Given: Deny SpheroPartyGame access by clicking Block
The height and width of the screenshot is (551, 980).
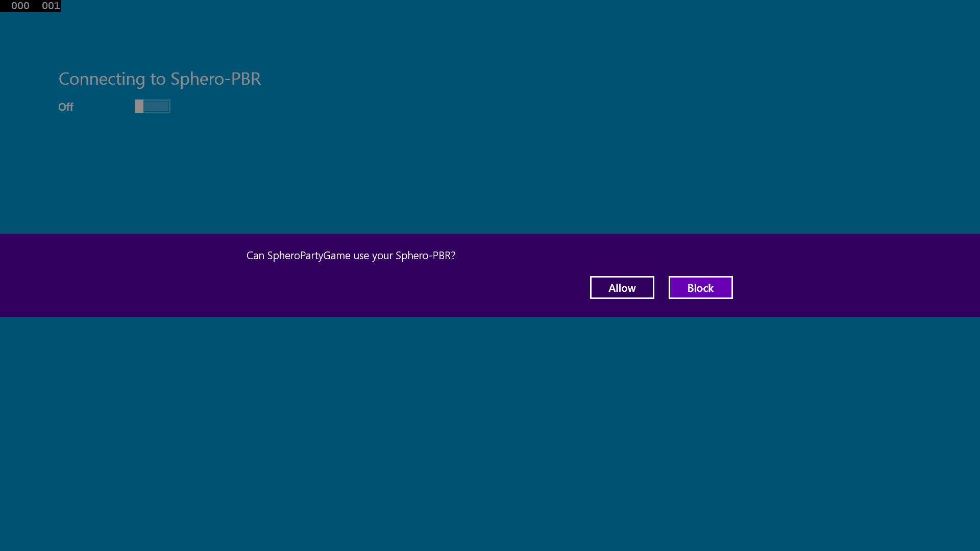Looking at the screenshot, I should [x=700, y=287].
